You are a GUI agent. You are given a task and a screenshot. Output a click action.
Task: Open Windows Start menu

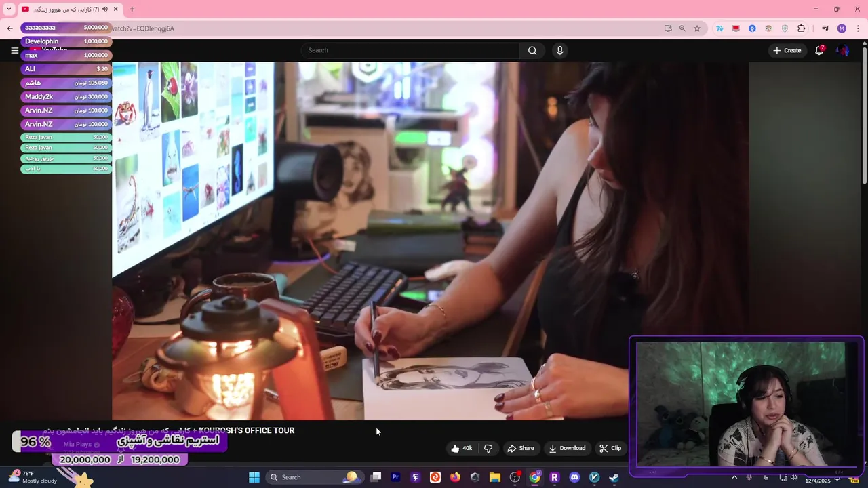coord(254,477)
